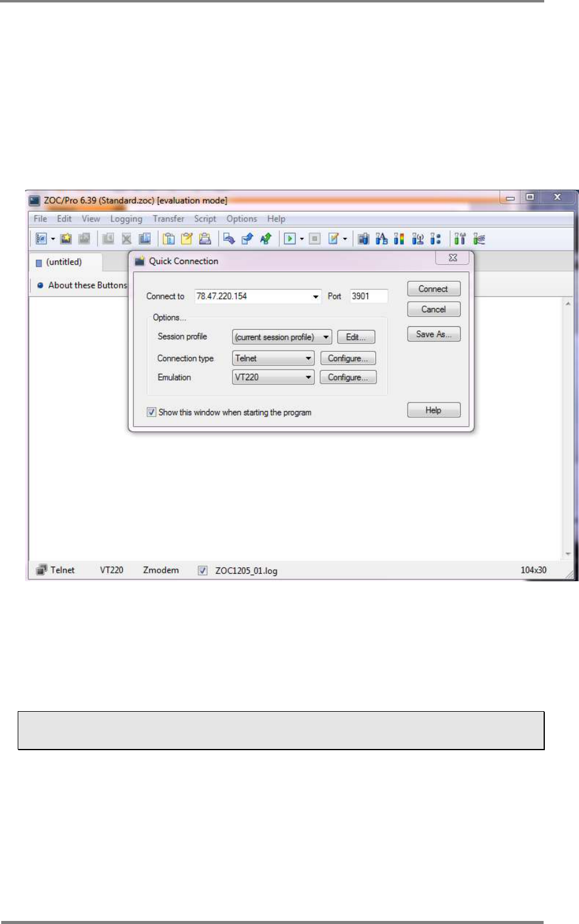Click the greyed X delete toolbar icon

click(x=126, y=239)
